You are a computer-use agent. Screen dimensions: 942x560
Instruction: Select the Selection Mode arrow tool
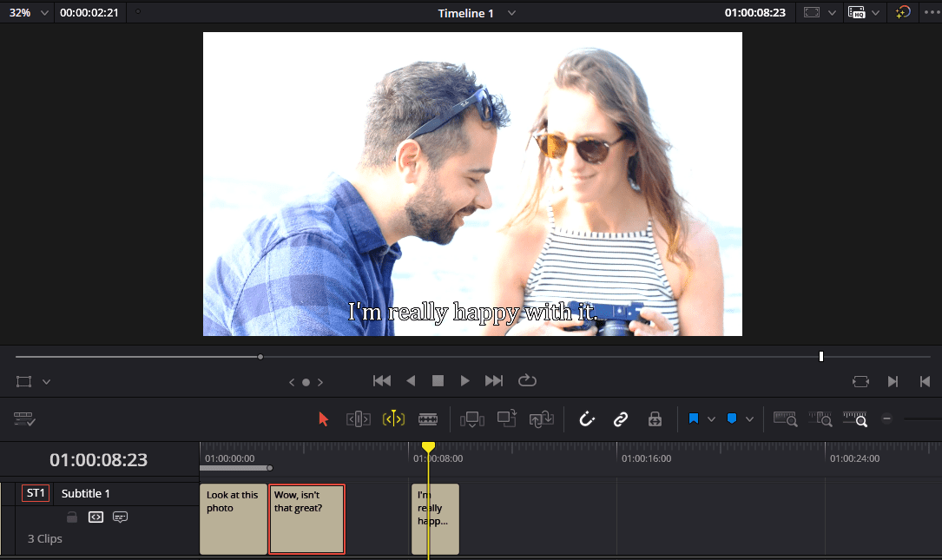point(324,418)
